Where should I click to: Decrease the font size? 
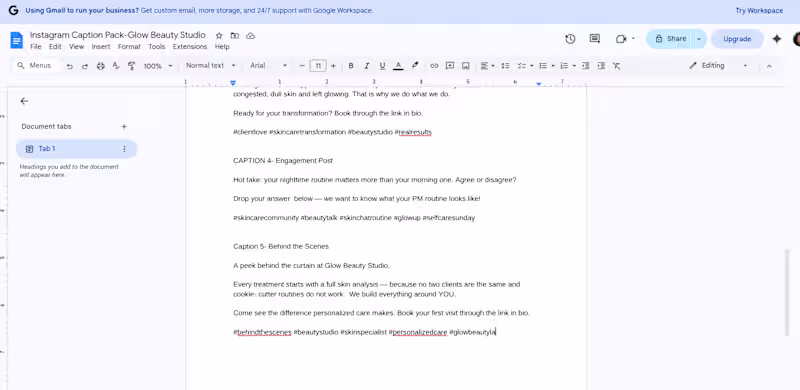coord(302,66)
